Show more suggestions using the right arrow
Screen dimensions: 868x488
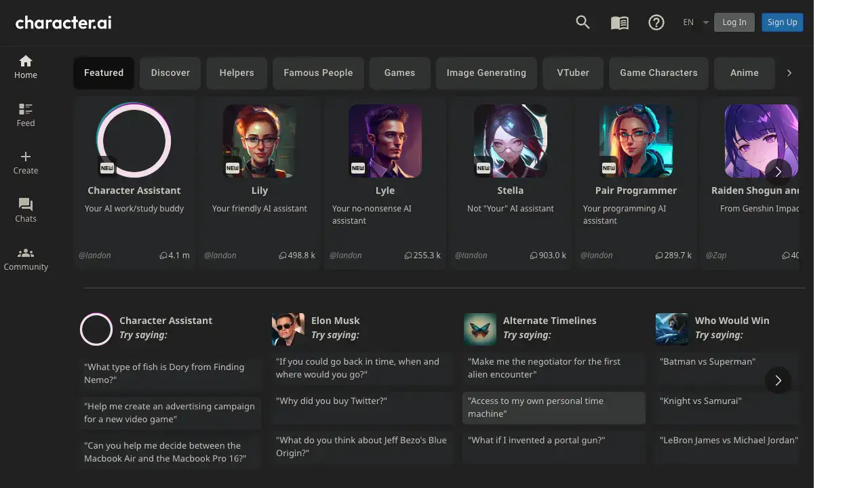click(x=778, y=380)
